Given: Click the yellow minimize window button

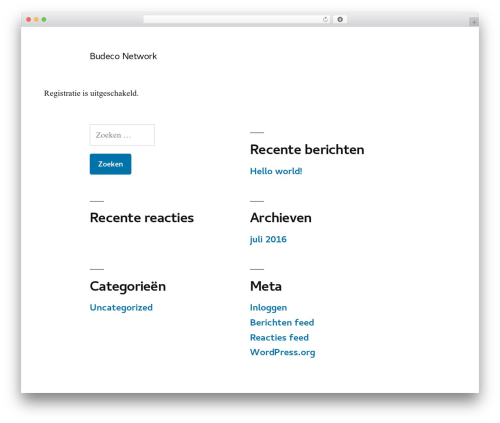Looking at the screenshot, I should coord(36,20).
